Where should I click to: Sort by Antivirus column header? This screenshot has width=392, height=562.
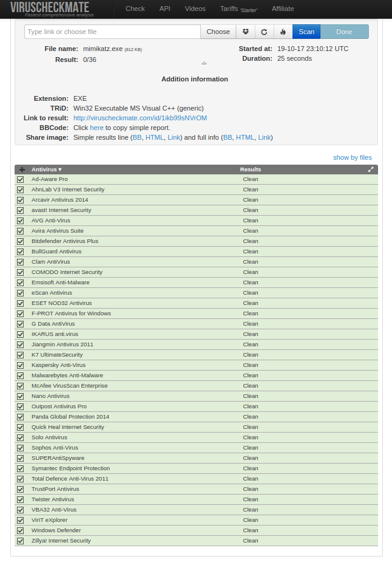coord(47,170)
